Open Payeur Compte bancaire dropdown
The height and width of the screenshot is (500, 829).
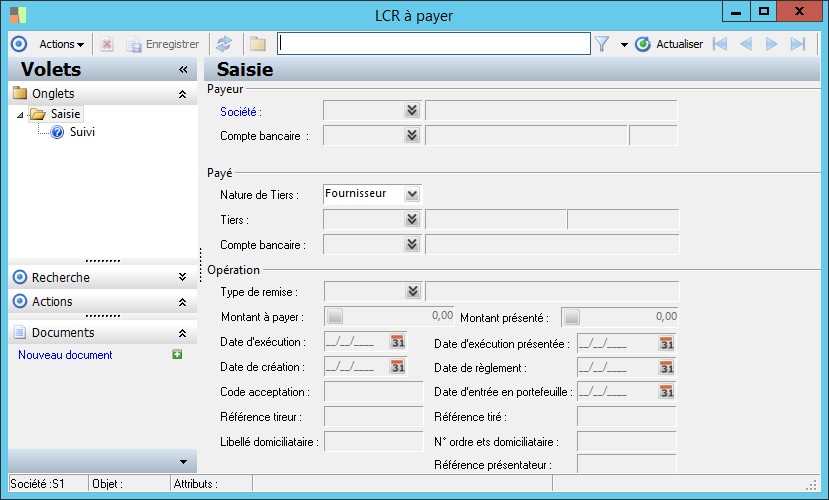412,135
